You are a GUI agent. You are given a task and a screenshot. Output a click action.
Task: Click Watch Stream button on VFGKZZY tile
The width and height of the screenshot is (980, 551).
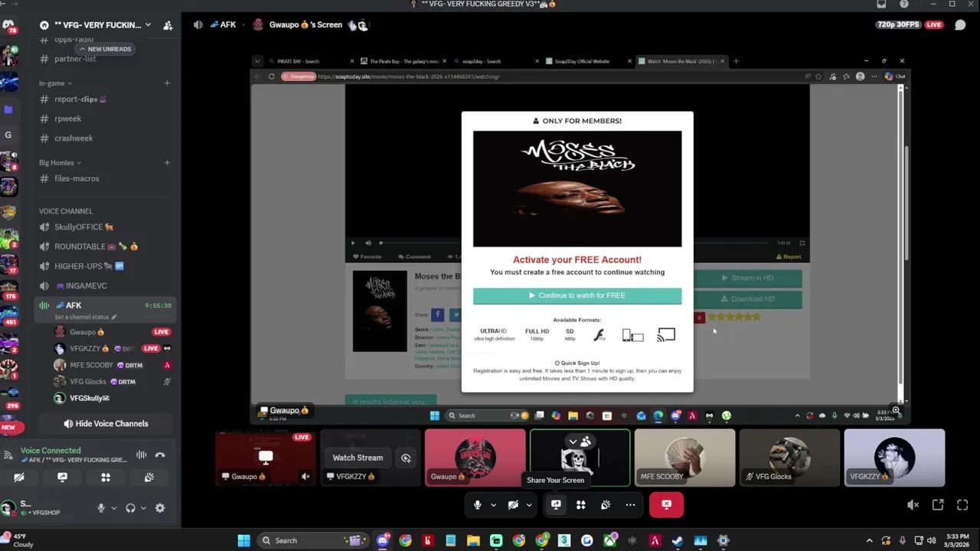pos(358,458)
